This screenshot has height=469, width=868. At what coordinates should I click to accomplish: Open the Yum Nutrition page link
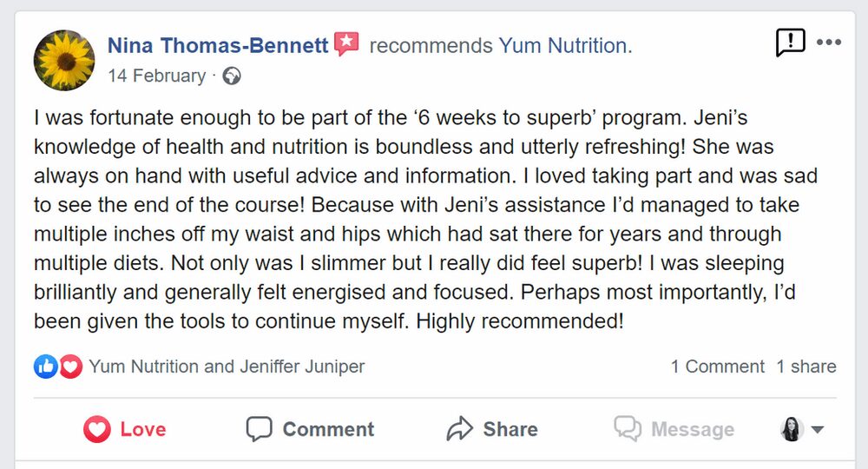[565, 45]
